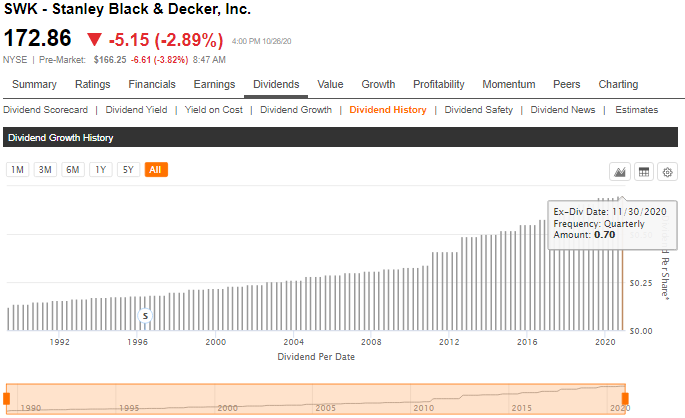Go to Estimates section
The height and width of the screenshot is (418, 685).
click(637, 110)
